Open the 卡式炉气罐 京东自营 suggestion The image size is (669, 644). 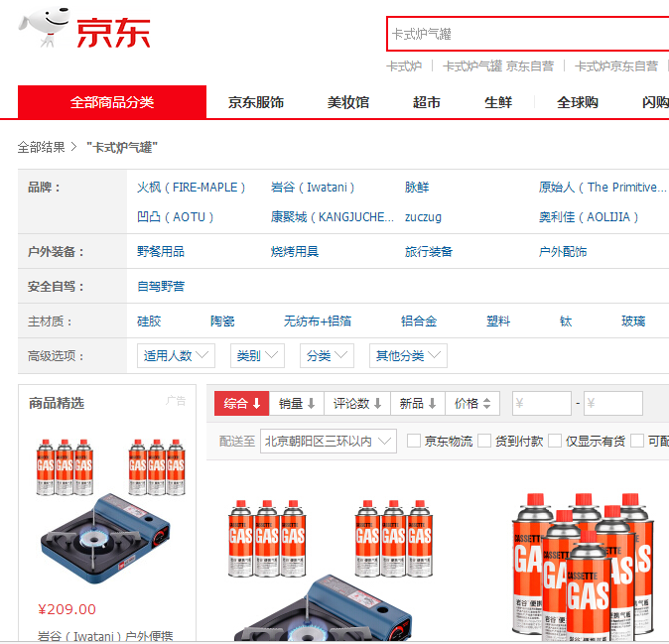498,66
